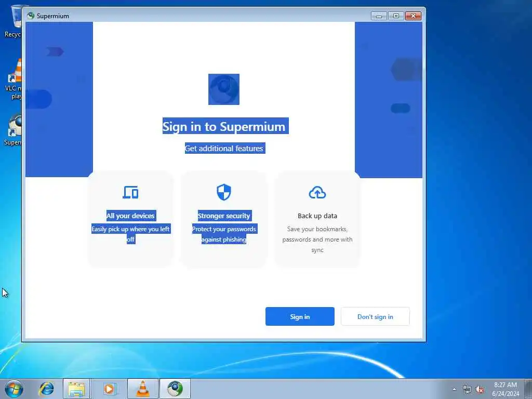This screenshot has width=532, height=399.
Task: Open VLC cone icon in the taskbar
Action: [143, 389]
